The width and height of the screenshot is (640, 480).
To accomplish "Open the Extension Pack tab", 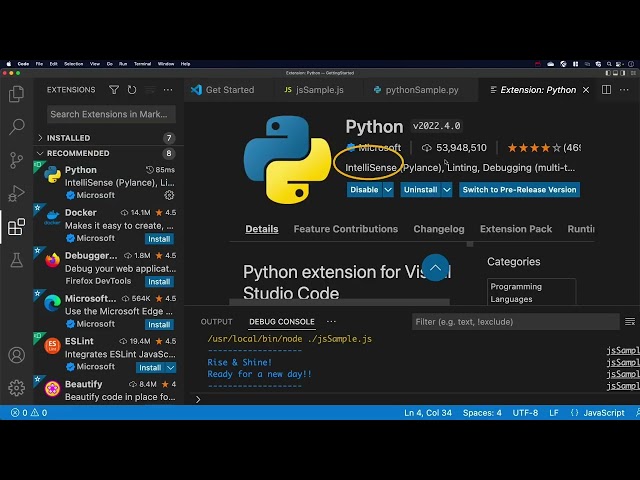I will point(516,229).
